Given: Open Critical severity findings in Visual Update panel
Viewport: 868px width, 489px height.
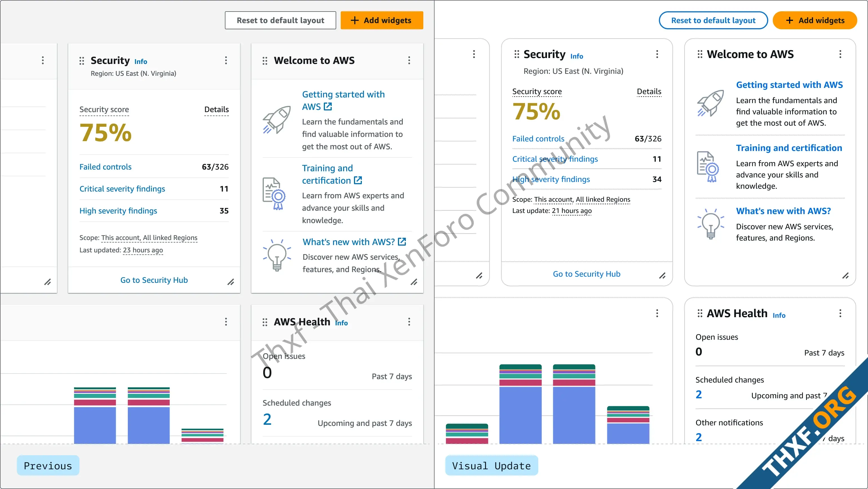Looking at the screenshot, I should pyautogui.click(x=555, y=159).
